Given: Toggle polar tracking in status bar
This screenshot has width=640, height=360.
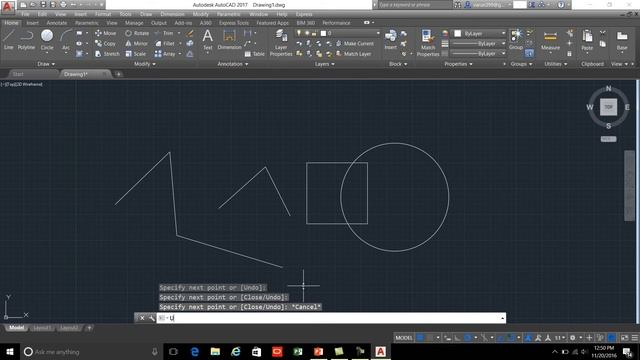Looking at the screenshot, I should (468, 338).
